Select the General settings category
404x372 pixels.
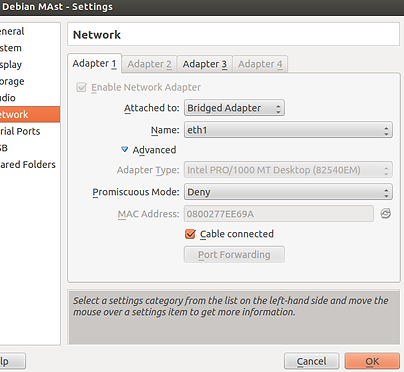[30, 31]
